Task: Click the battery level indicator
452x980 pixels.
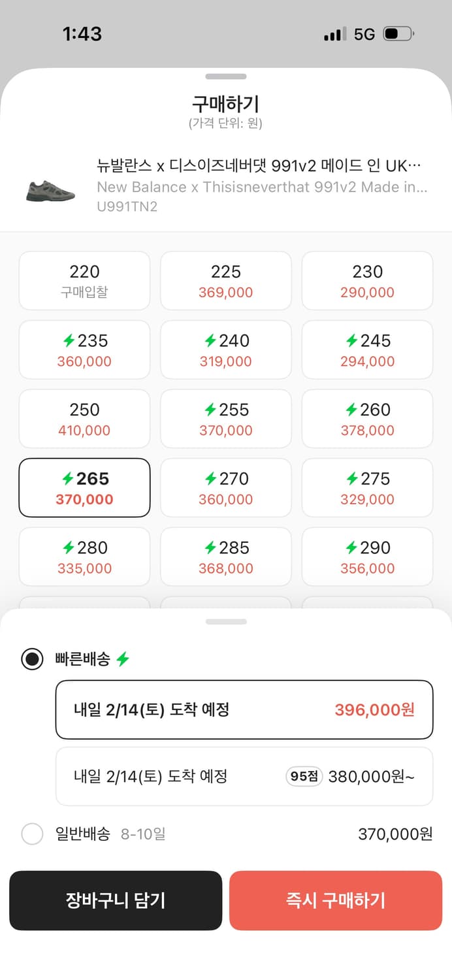Action: [x=399, y=33]
